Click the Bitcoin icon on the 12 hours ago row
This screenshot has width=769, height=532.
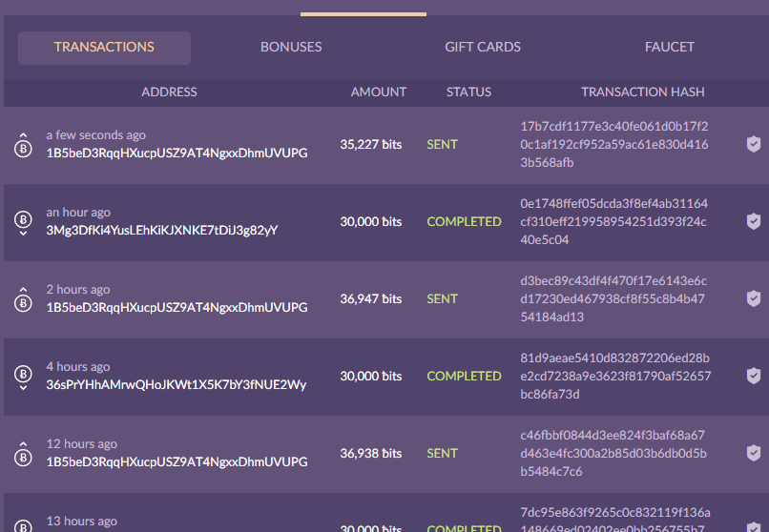pos(22,456)
